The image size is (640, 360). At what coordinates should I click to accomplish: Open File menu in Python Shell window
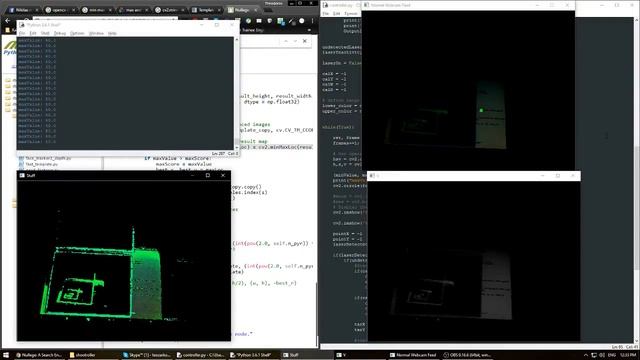pyautogui.click(x=22, y=33)
